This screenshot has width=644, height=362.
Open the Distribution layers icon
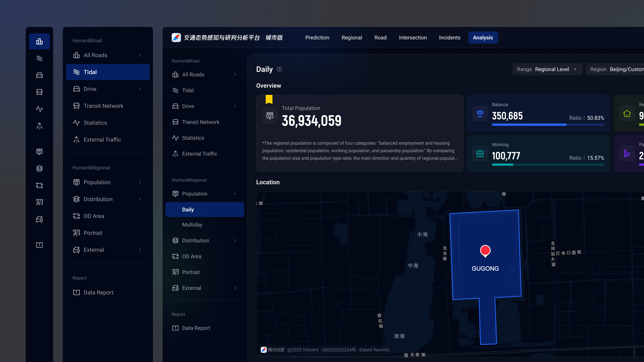(39, 168)
